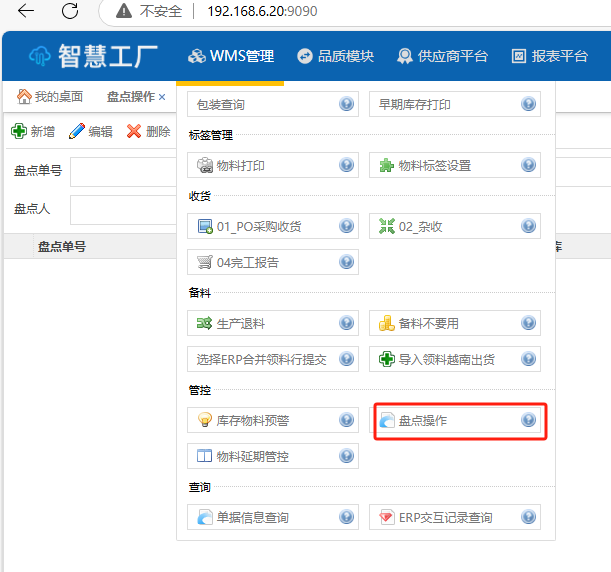This screenshot has width=611, height=572.
Task: Open 01_PO采购收货 menu entry
Action: click(265, 226)
